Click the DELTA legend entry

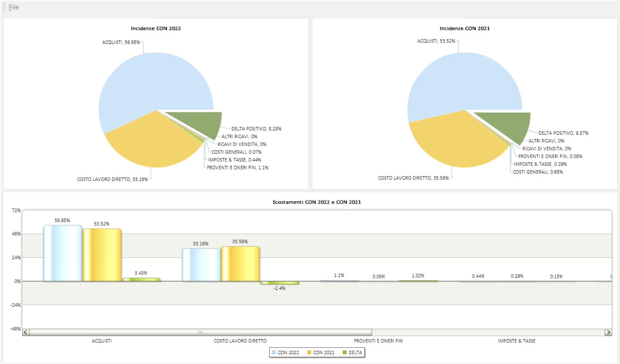click(355, 352)
